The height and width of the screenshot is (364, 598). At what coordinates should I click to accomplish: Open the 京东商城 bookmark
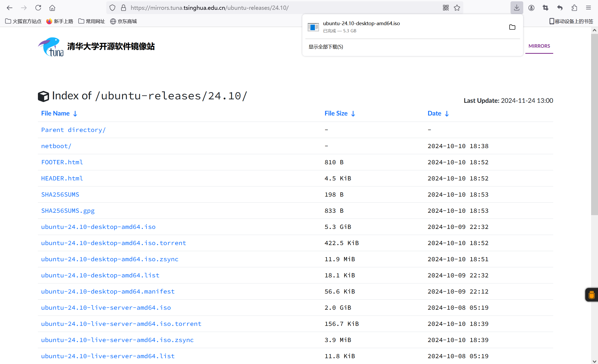[124, 21]
